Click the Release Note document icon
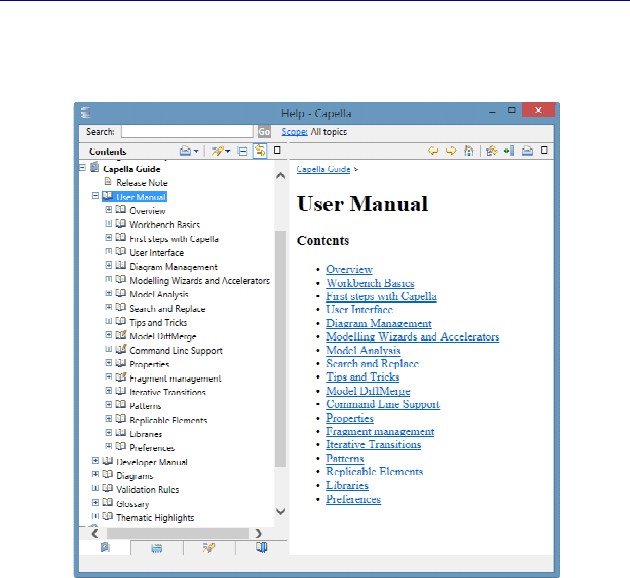 pyautogui.click(x=108, y=181)
